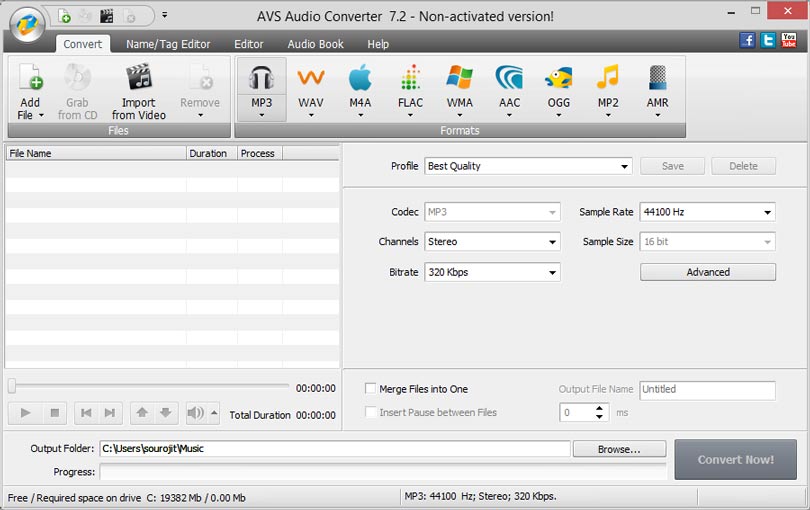Image resolution: width=810 pixels, height=510 pixels.
Task: Move file down arrow button
Action: coord(166,413)
